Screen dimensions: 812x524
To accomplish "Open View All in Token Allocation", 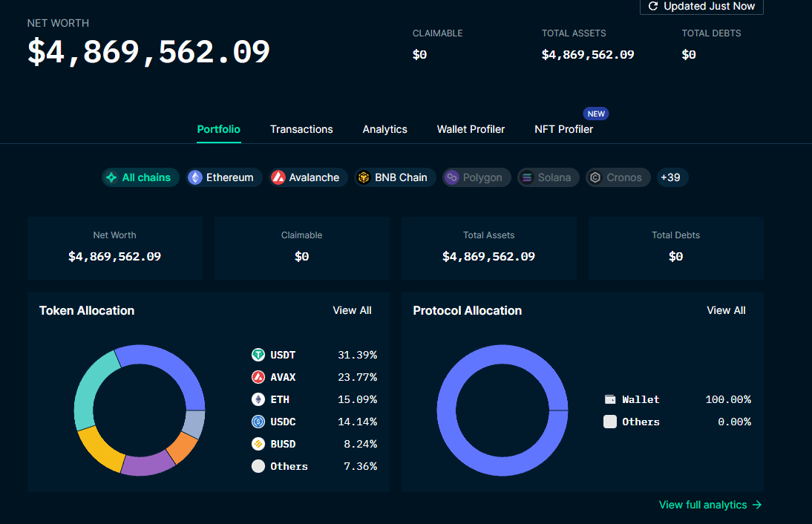I will point(352,310).
